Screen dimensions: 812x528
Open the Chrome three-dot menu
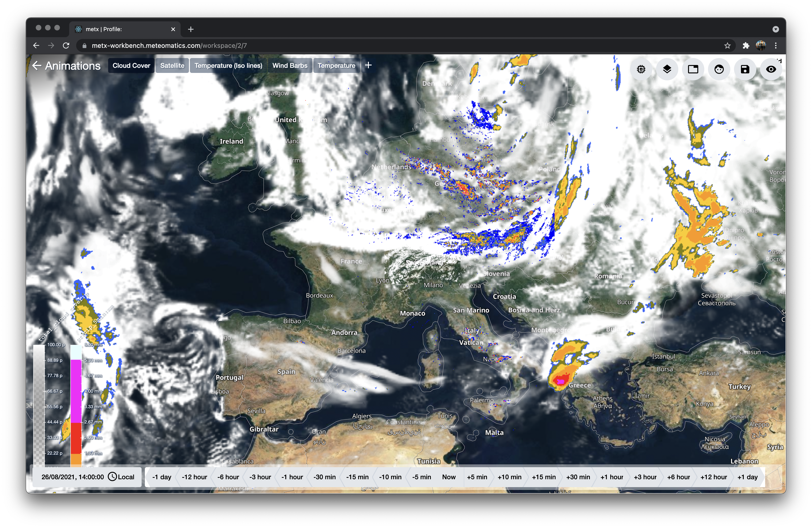point(776,46)
